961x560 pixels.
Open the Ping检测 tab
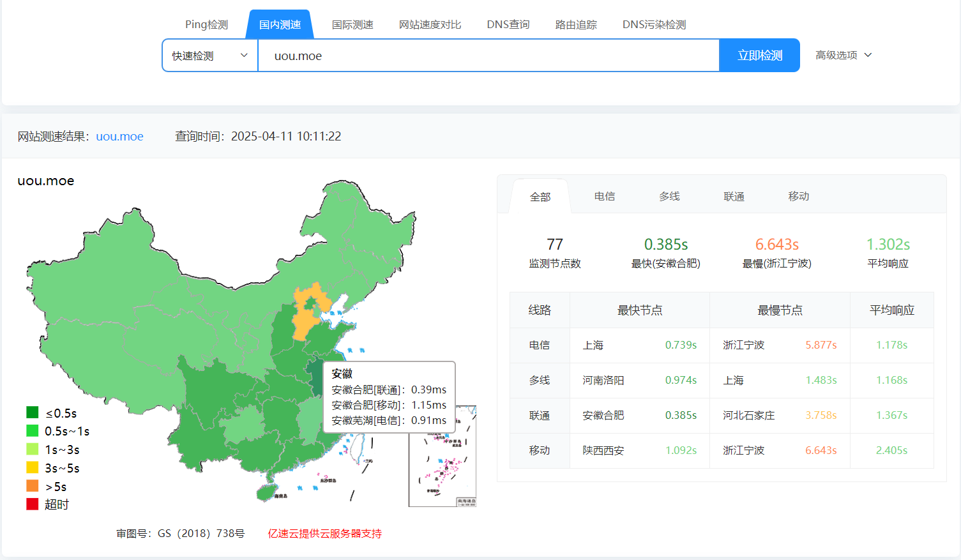coord(206,24)
